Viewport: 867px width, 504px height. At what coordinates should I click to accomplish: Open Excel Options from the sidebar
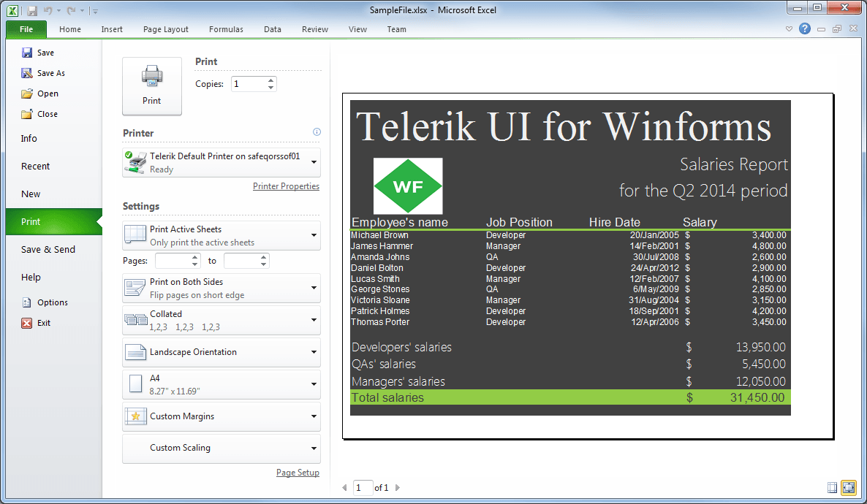coord(45,302)
